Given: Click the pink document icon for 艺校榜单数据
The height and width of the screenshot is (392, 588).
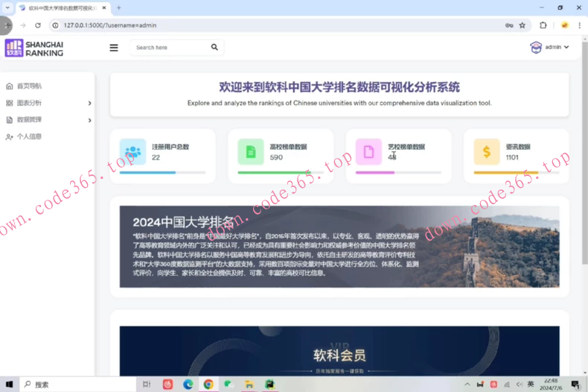Looking at the screenshot, I should (x=368, y=152).
